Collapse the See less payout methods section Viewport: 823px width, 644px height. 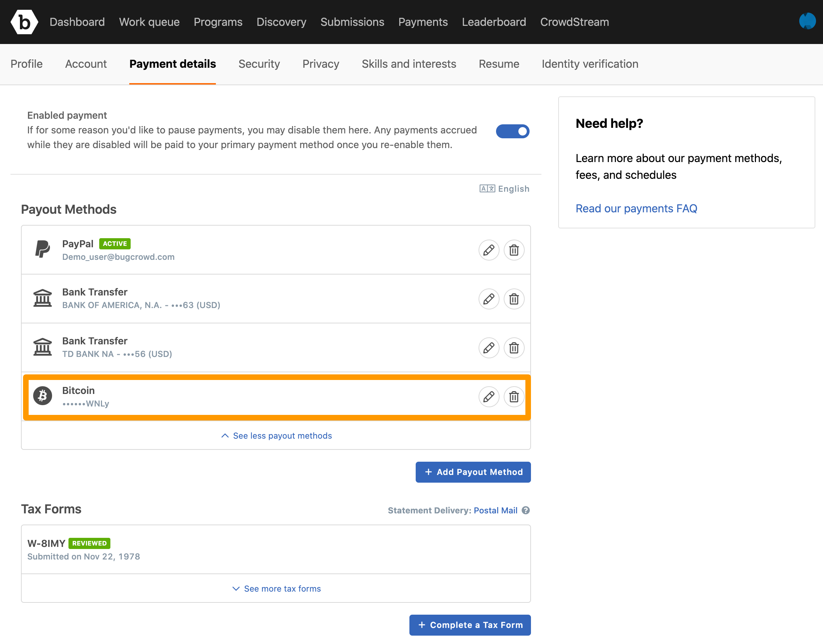(x=276, y=436)
